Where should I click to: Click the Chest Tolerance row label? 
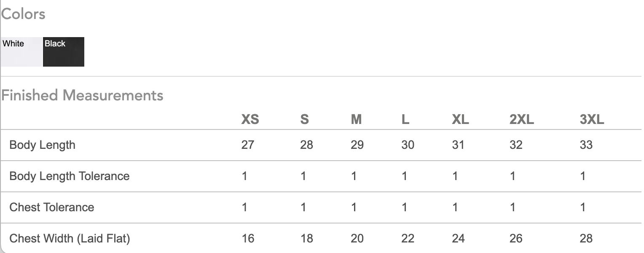tap(51, 207)
